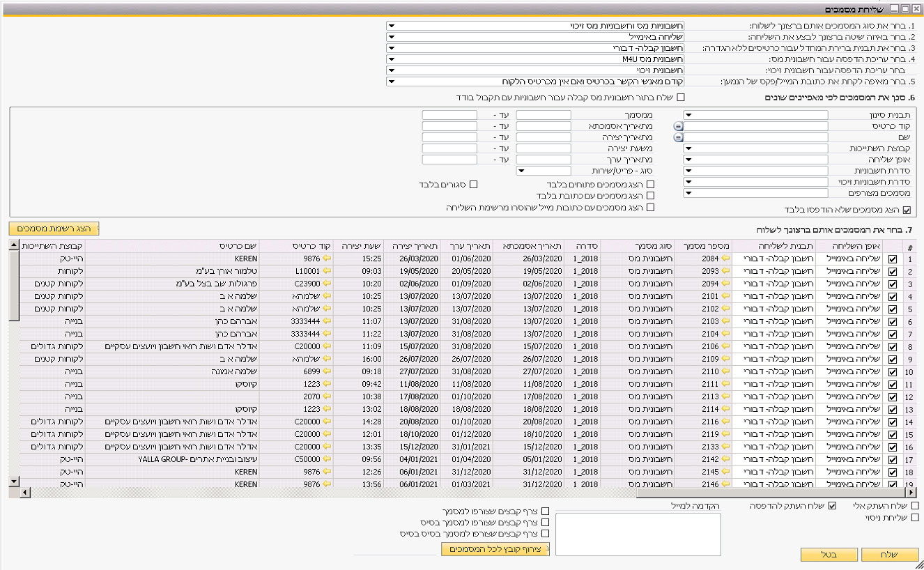Expand קבוצת השתייכות filter dropdown
Screen dimensions: 924x570
pos(688,148)
